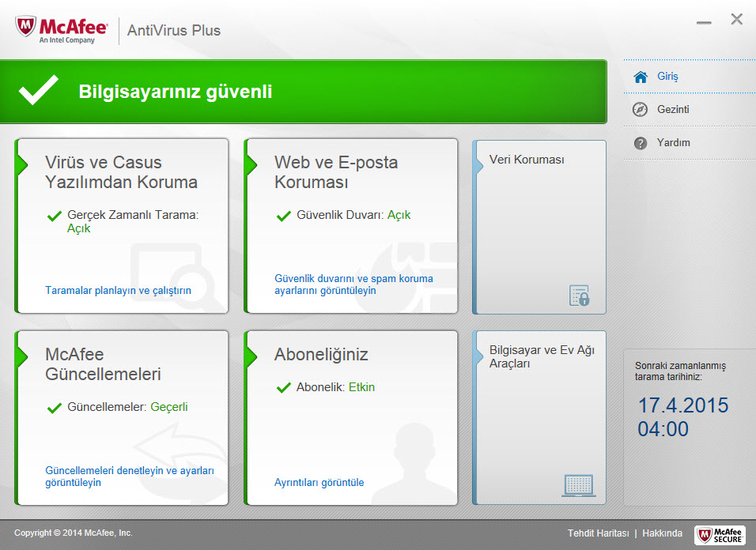Open Taramalar planlayın ve çalıştırın link
The height and width of the screenshot is (550, 756).
[x=118, y=290]
